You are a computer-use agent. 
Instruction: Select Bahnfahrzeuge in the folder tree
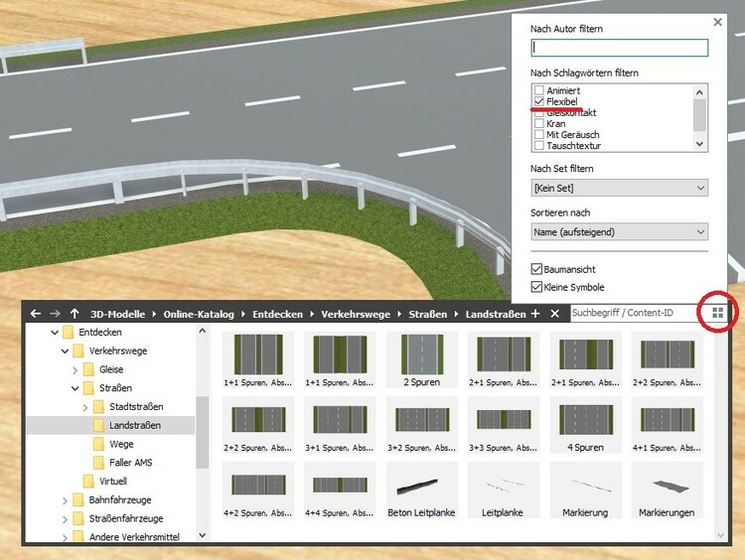(x=119, y=500)
